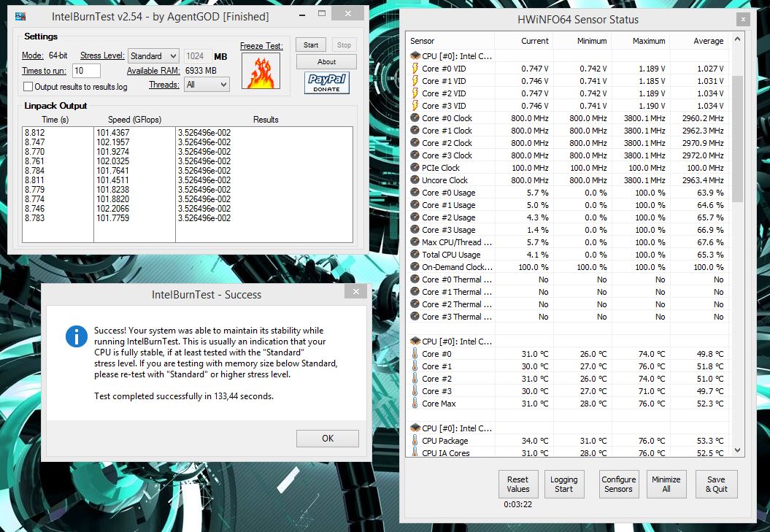This screenshot has width=770, height=532.
Task: Click the icon beside Total CPU Usage
Action: click(415, 255)
